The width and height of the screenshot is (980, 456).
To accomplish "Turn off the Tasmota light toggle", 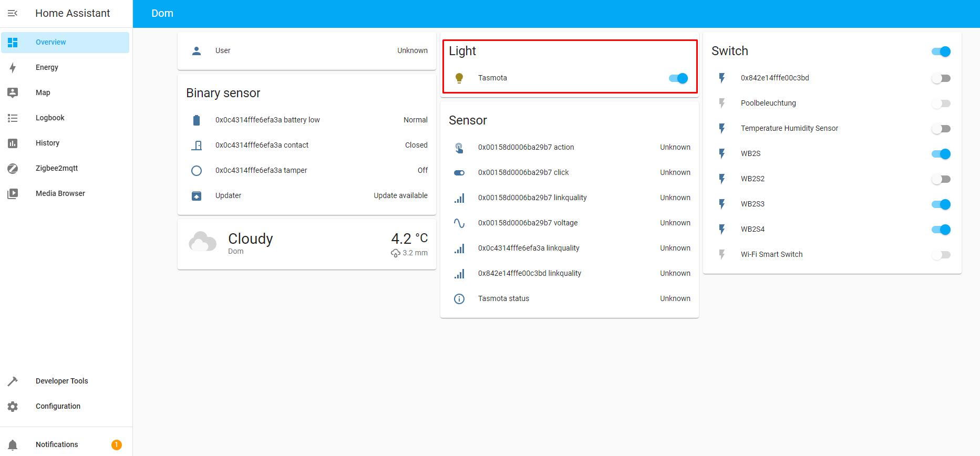I will coord(678,78).
